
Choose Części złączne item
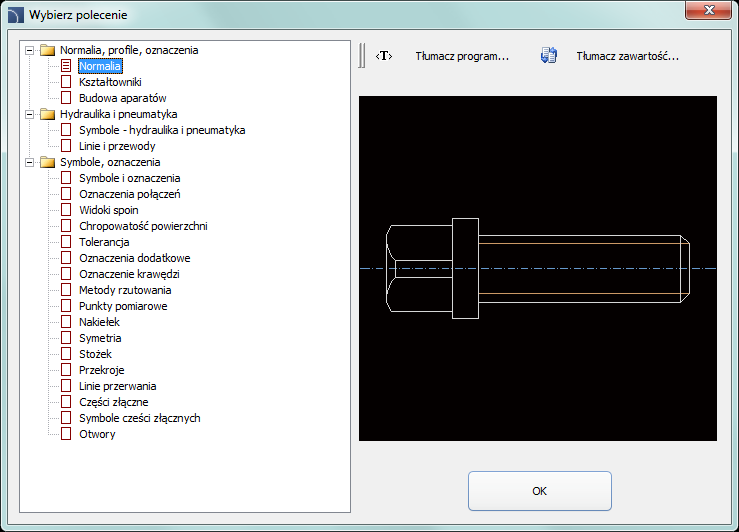click(114, 402)
